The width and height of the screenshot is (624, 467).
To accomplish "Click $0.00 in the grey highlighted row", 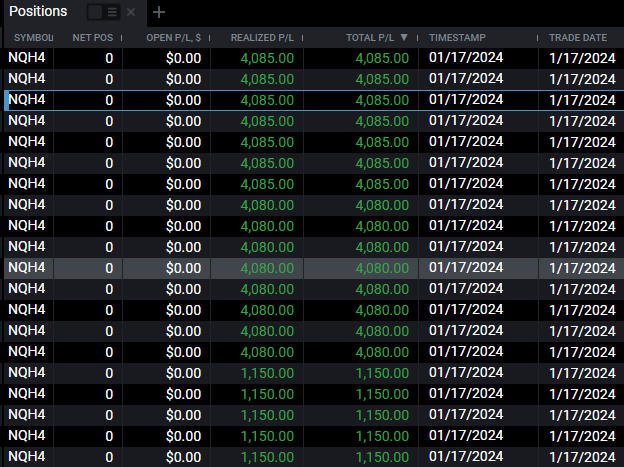I will (183, 268).
